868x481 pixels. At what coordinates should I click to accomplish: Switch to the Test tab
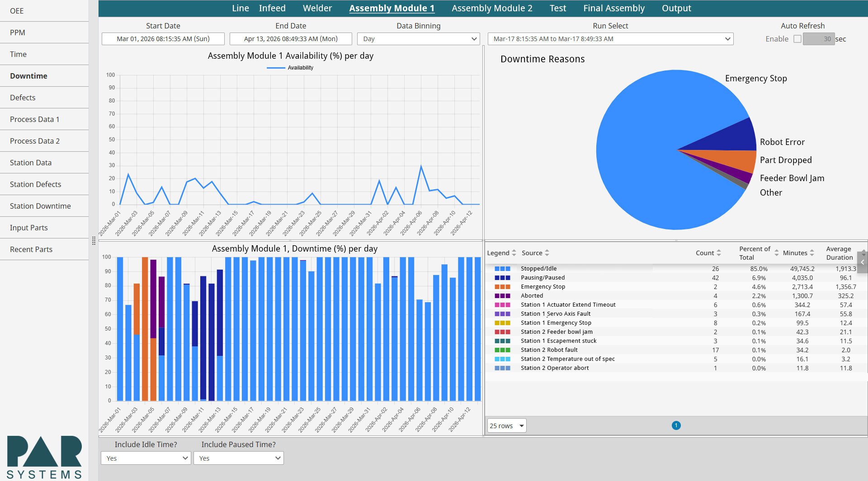(558, 8)
